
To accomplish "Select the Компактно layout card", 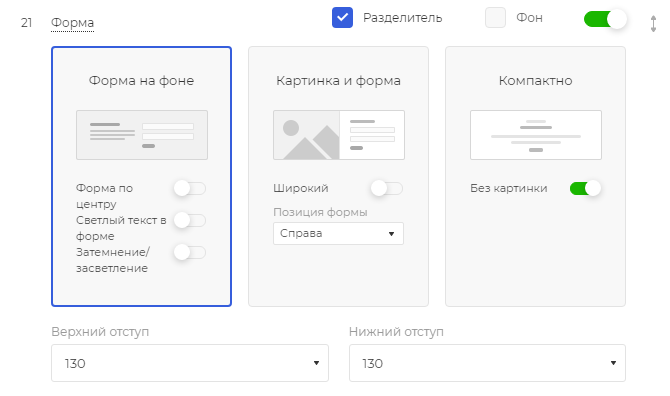I will [535, 176].
